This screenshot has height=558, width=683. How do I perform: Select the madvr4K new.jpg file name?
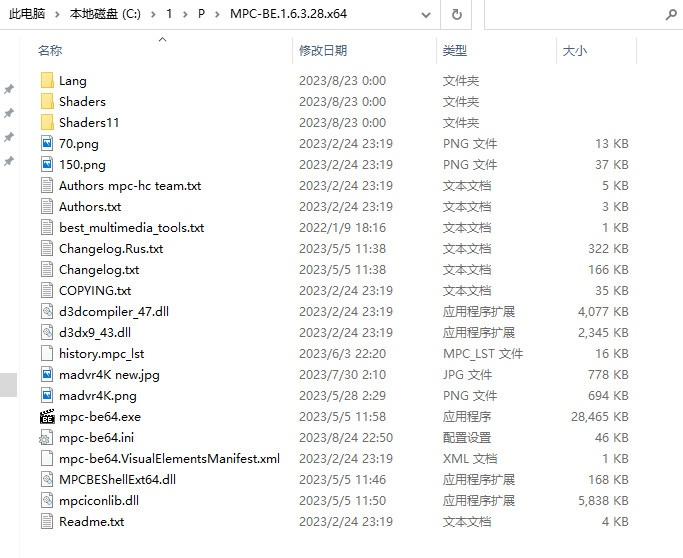coord(109,375)
